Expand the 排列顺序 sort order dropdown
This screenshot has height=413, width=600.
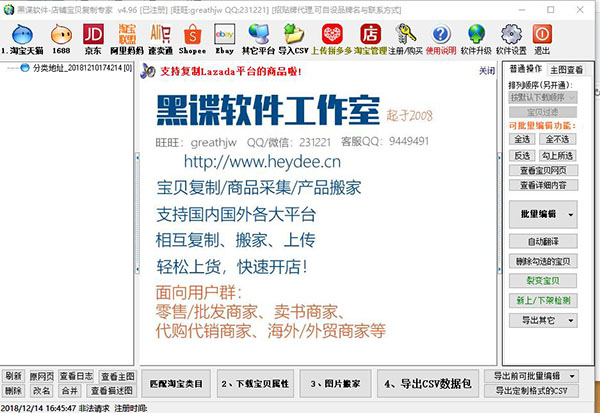coord(543,98)
